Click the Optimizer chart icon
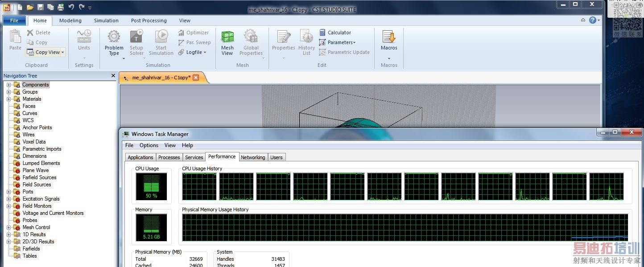 pyautogui.click(x=181, y=33)
